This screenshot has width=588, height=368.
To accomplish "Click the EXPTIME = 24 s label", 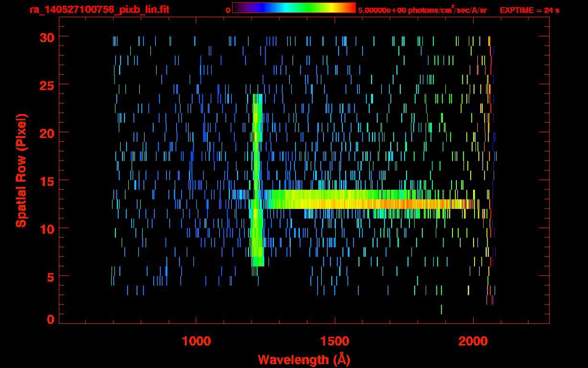I will (530, 10).
